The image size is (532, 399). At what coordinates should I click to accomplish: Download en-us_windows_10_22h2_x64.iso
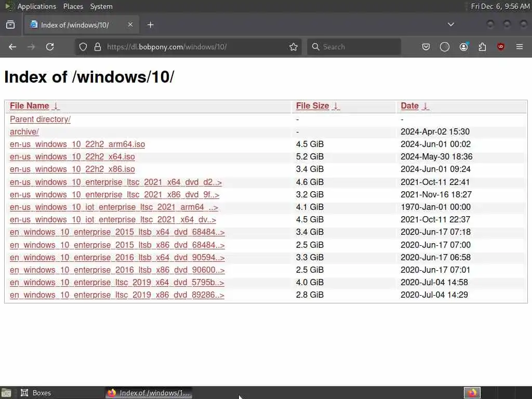click(72, 157)
